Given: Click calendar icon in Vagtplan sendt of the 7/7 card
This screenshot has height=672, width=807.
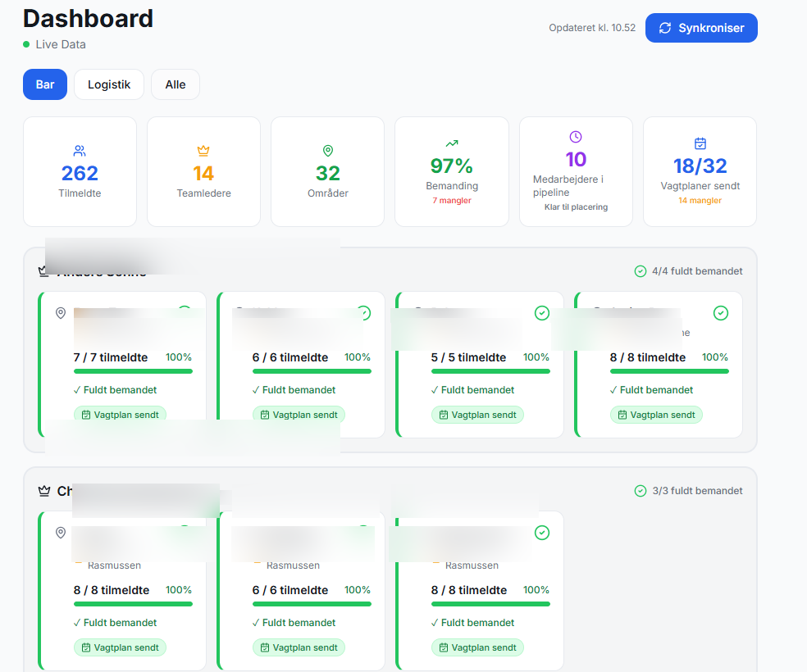Looking at the screenshot, I should [86, 415].
